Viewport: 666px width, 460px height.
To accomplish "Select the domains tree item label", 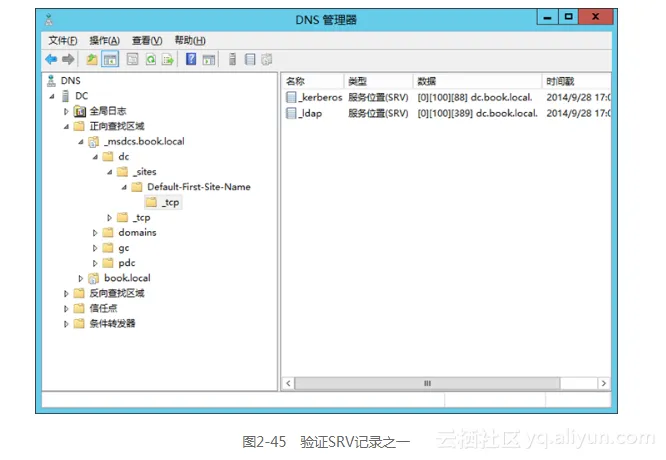I will point(137,232).
